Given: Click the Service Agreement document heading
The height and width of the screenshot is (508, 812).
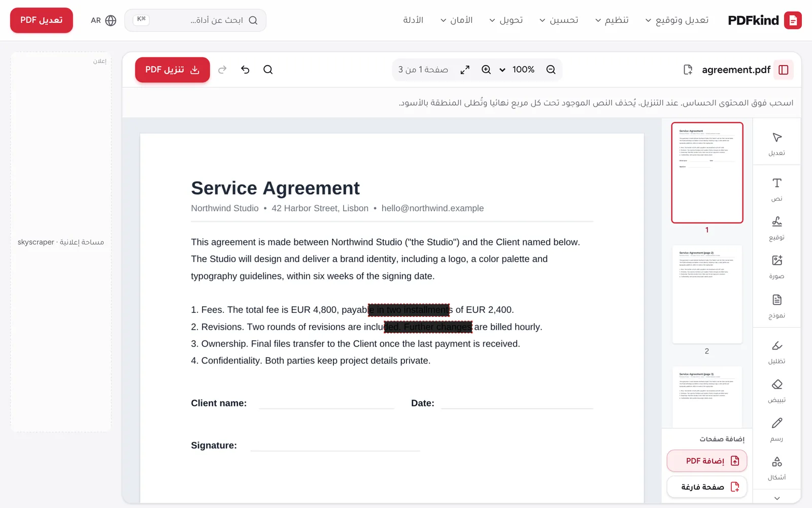Looking at the screenshot, I should [x=275, y=188].
